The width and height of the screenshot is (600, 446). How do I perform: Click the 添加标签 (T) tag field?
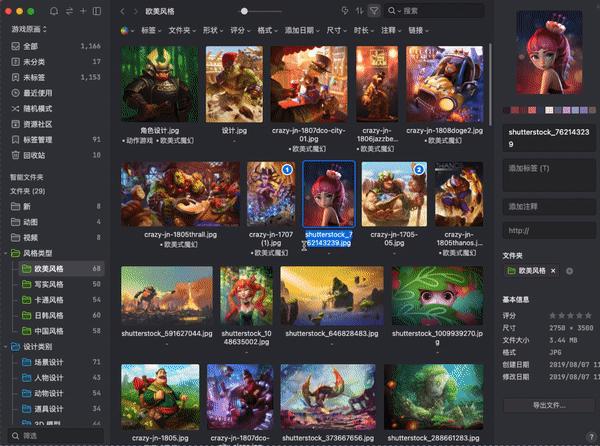click(549, 176)
